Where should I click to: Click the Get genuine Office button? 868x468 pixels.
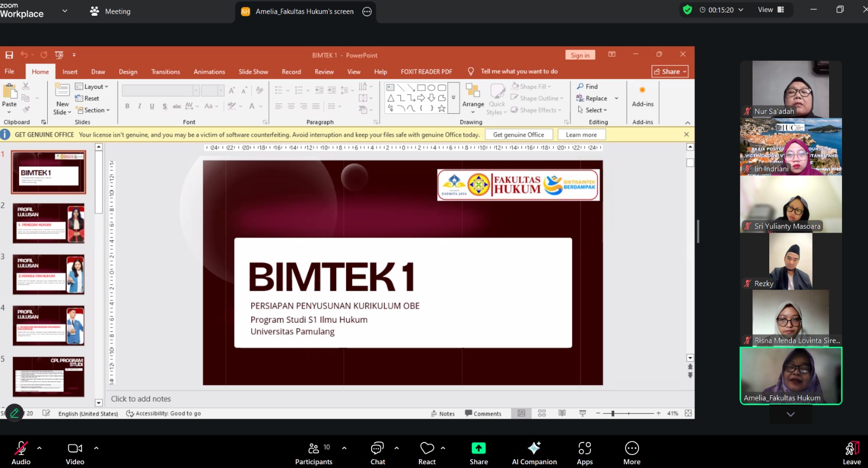click(519, 134)
